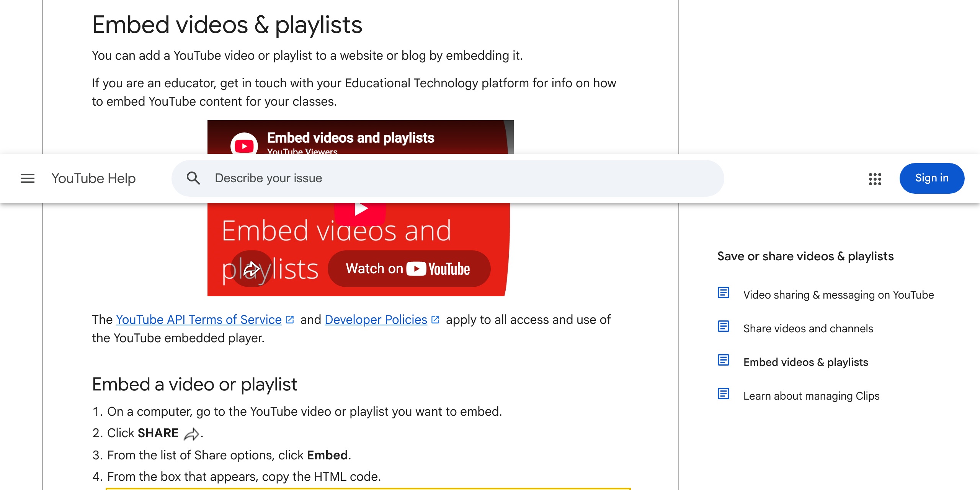Open Share videos and channels article

(808, 328)
